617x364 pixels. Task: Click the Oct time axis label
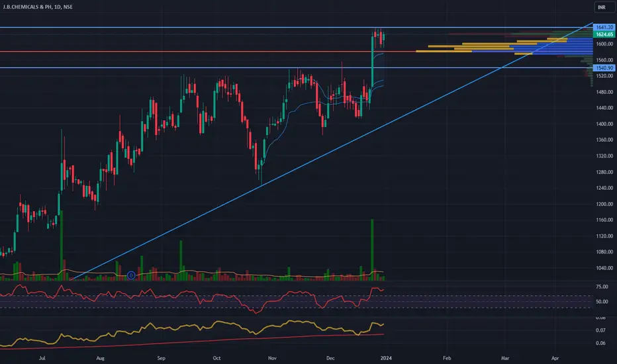(x=216, y=358)
